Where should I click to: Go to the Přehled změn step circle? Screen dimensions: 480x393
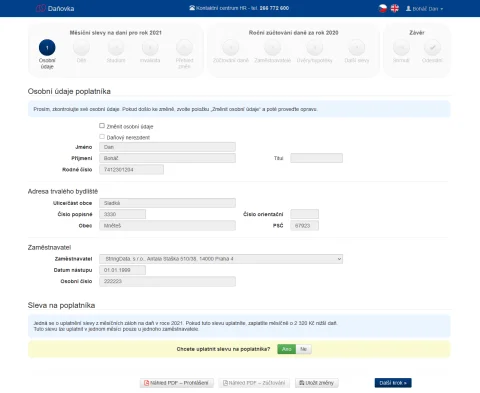(x=184, y=48)
